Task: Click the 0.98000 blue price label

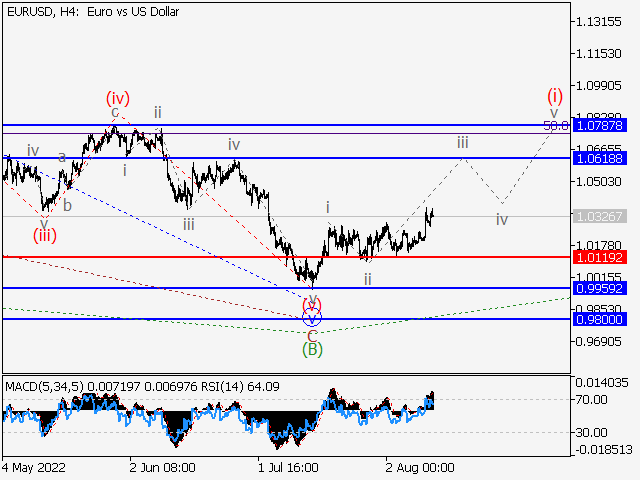Action: coord(600,319)
